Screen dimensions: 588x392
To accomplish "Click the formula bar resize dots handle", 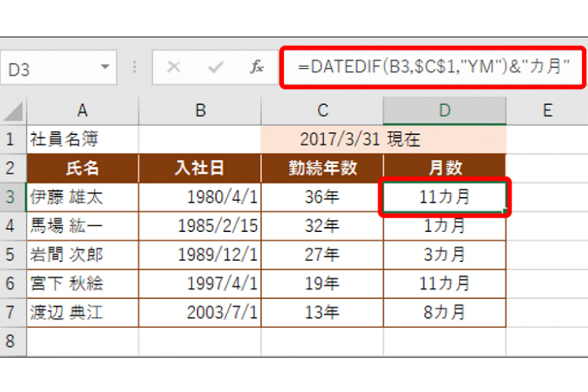I will click(135, 67).
